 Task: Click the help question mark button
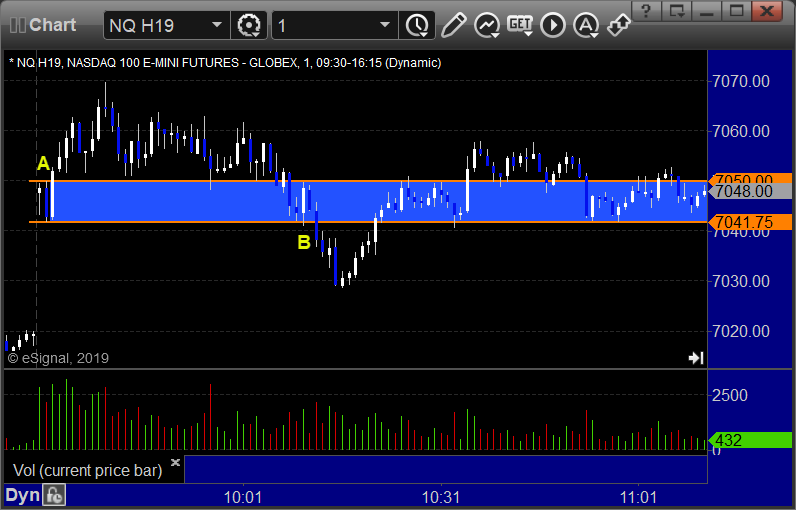tap(646, 11)
